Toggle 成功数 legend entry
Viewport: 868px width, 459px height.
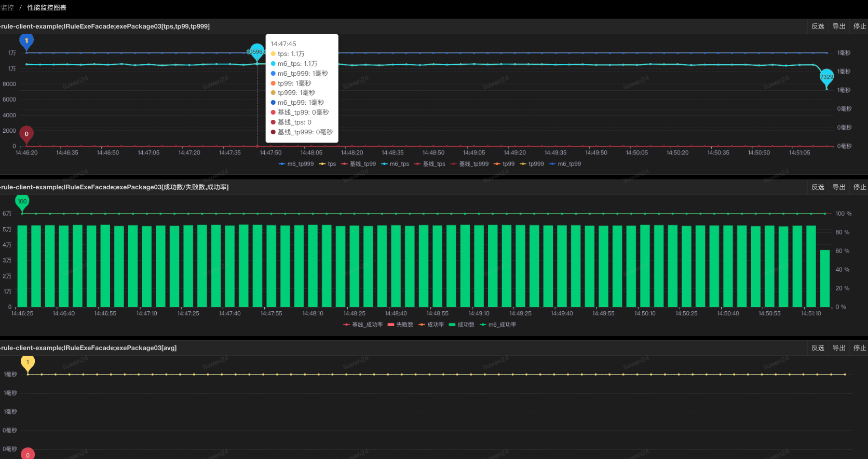point(462,325)
